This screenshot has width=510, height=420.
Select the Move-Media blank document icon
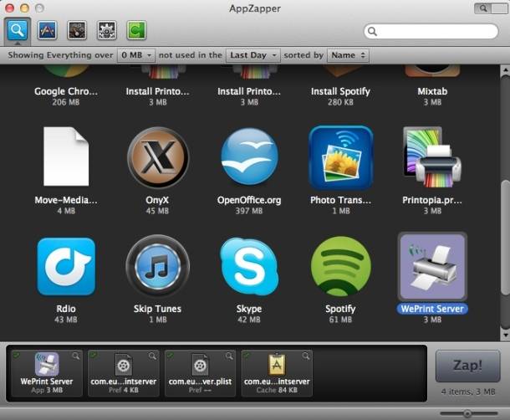(66, 156)
